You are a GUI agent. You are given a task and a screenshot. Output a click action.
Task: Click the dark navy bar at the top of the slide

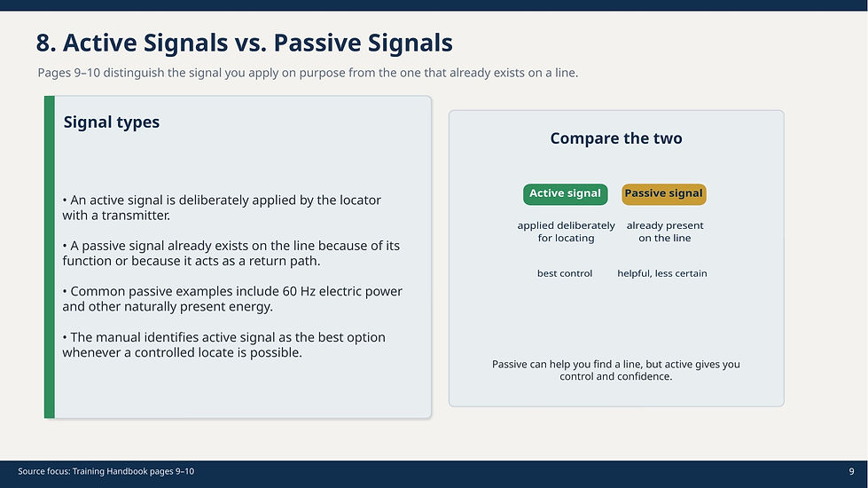coord(434,5)
